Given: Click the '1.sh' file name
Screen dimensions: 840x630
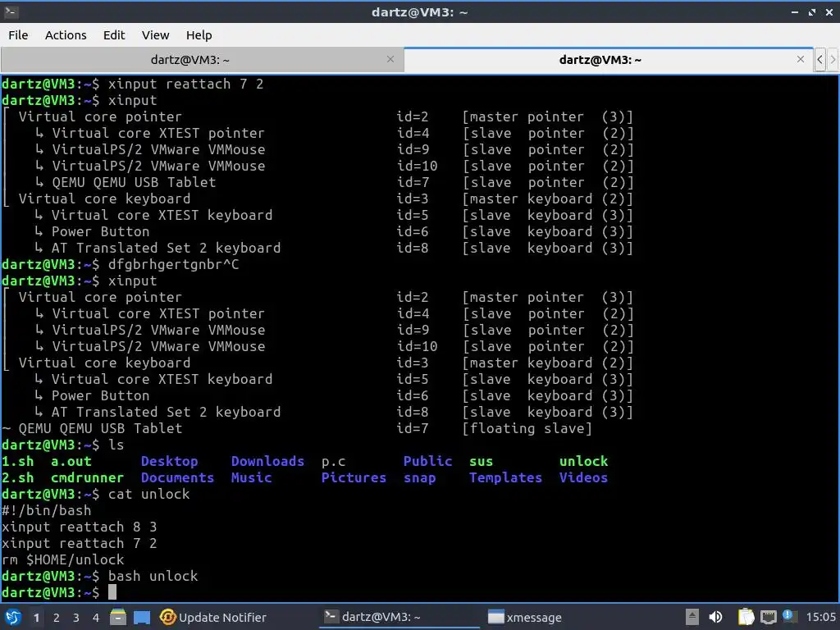Looking at the screenshot, I should pyautogui.click(x=18, y=461).
